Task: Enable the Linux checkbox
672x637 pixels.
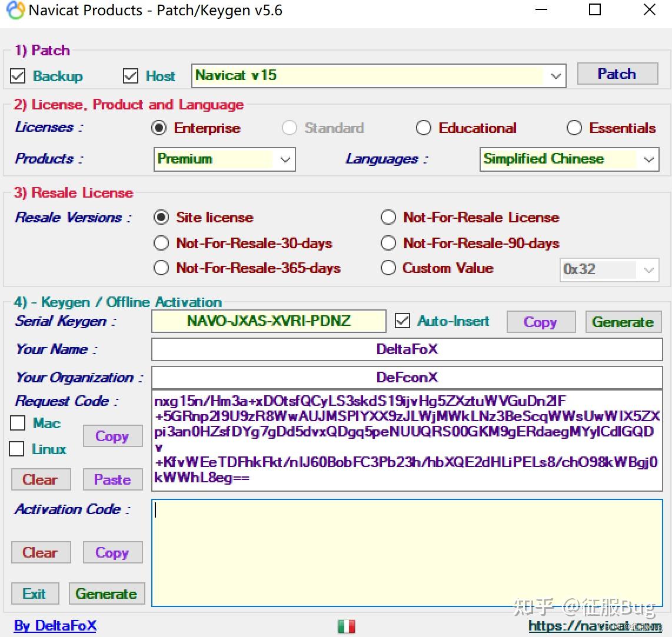Action: pyautogui.click(x=16, y=449)
